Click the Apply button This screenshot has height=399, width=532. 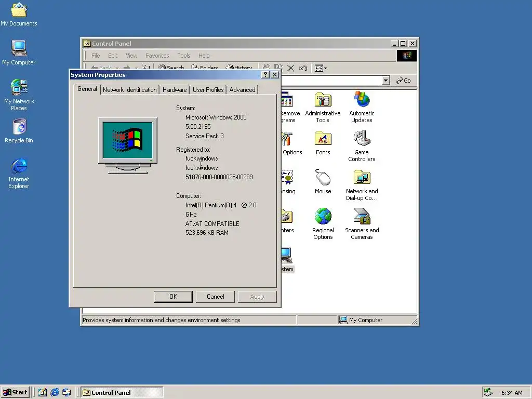(257, 297)
